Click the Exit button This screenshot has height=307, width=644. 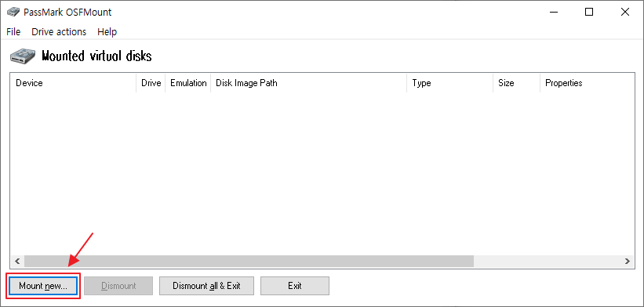[x=295, y=286]
